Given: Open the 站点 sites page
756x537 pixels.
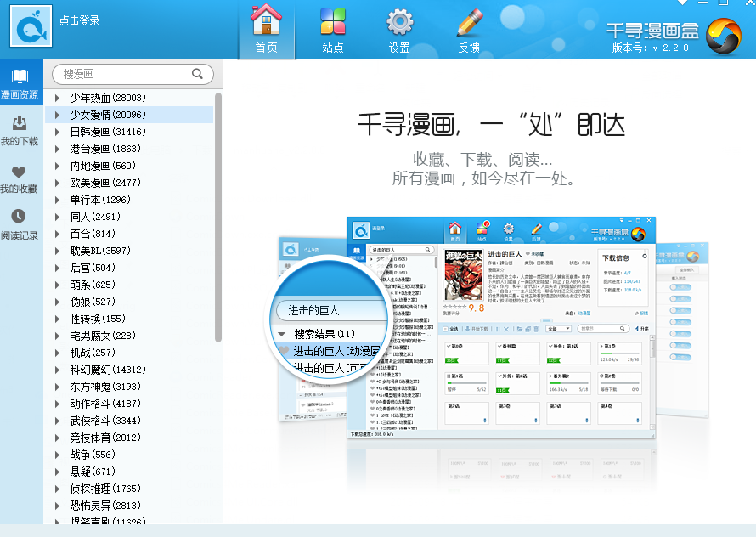Looking at the screenshot, I should pyautogui.click(x=332, y=30).
